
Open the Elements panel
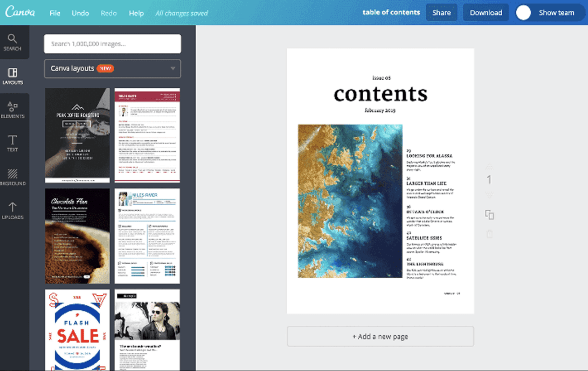coord(13,110)
